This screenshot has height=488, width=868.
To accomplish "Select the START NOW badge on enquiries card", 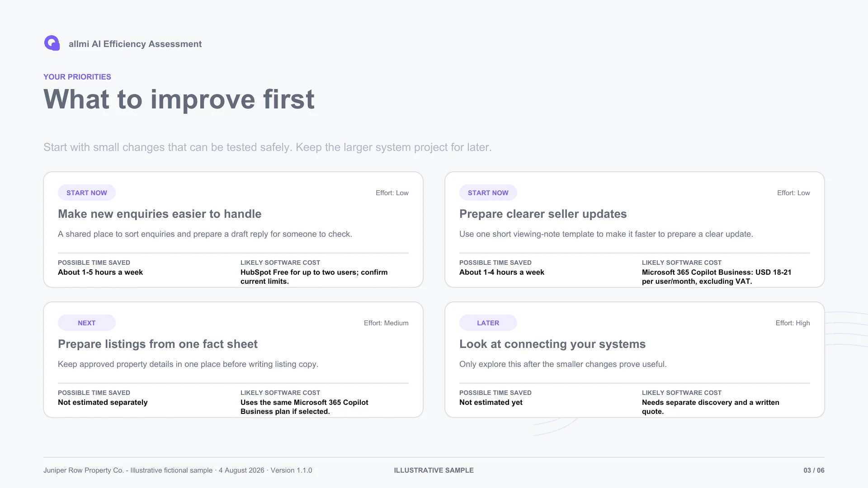I will point(87,192).
